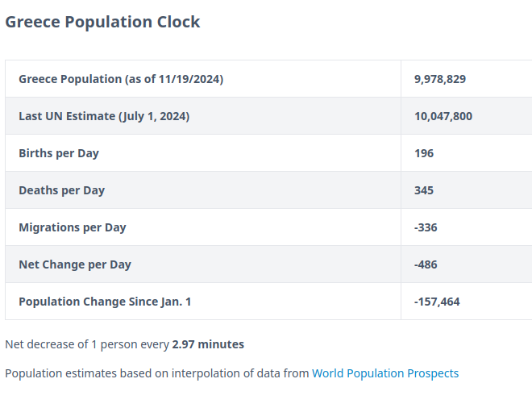Select the Net Change per Day label
The height and width of the screenshot is (408, 532).
75,264
